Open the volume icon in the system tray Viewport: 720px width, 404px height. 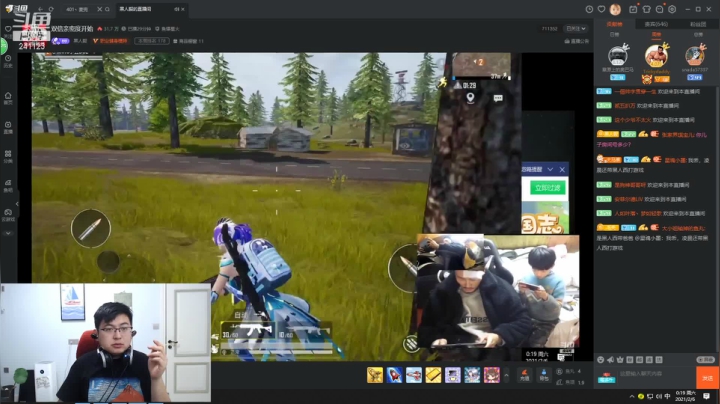click(659, 396)
